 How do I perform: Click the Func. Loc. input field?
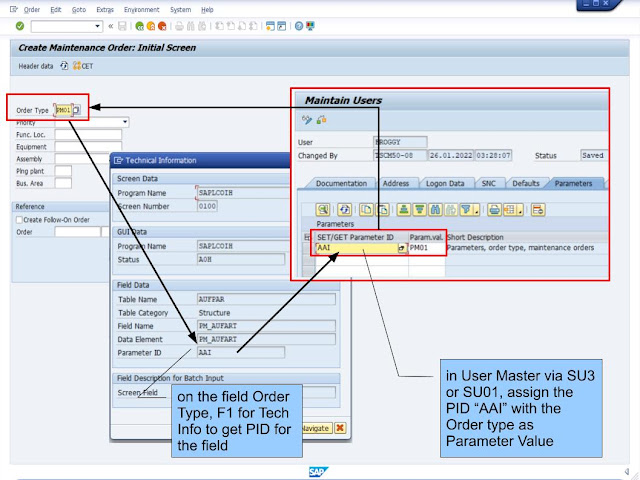[x=88, y=134]
